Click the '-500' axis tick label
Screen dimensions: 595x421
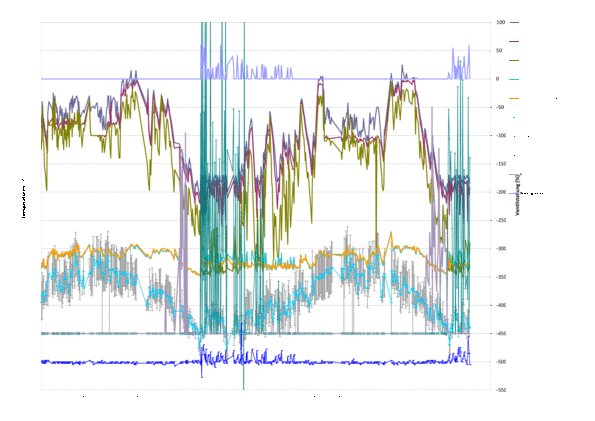pos(501,361)
